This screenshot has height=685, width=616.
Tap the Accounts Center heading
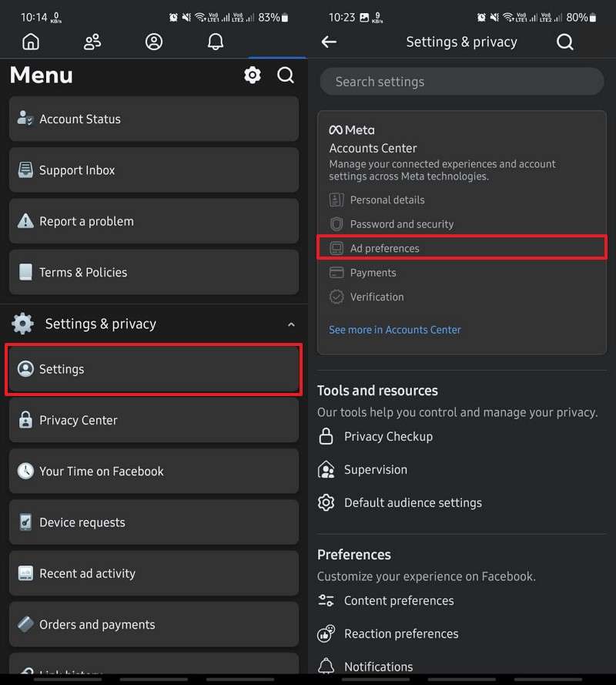pyautogui.click(x=373, y=148)
